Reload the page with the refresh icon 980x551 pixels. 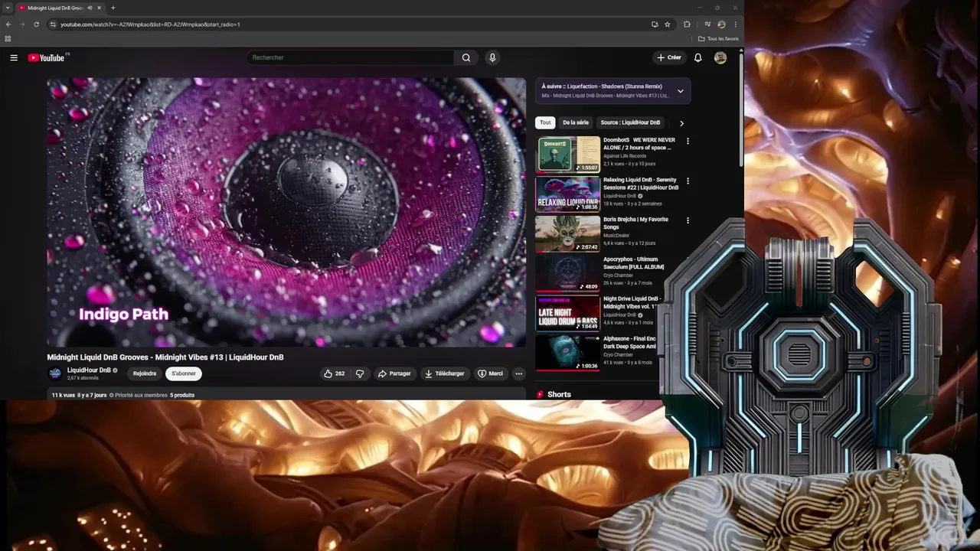pyautogui.click(x=36, y=24)
